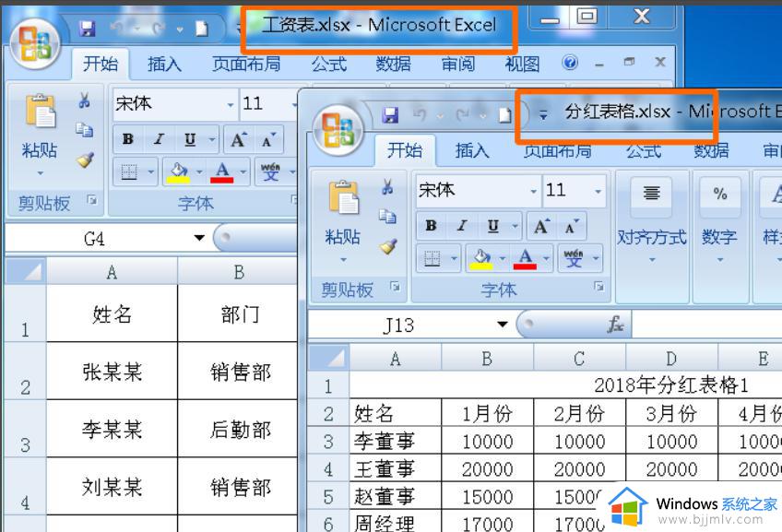Decrease font size in 工资表.xlsx ribbon

pos(268,139)
